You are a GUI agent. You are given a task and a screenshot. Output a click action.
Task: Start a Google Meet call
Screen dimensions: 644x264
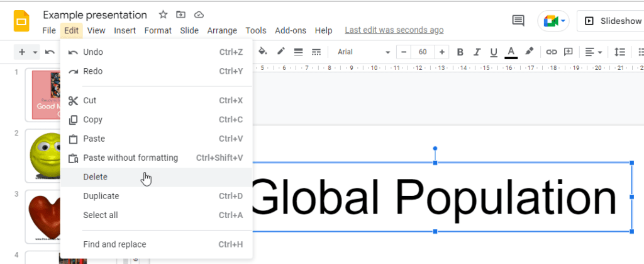tap(553, 21)
